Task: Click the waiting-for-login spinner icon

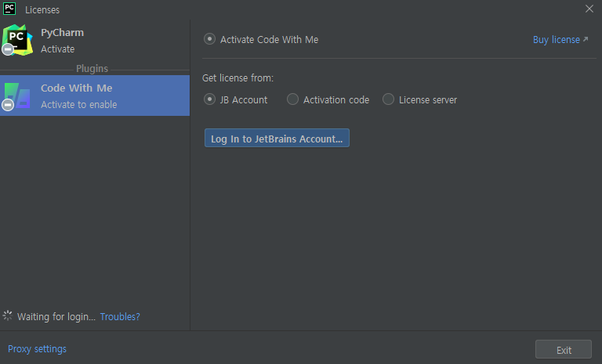Action: coord(7,315)
